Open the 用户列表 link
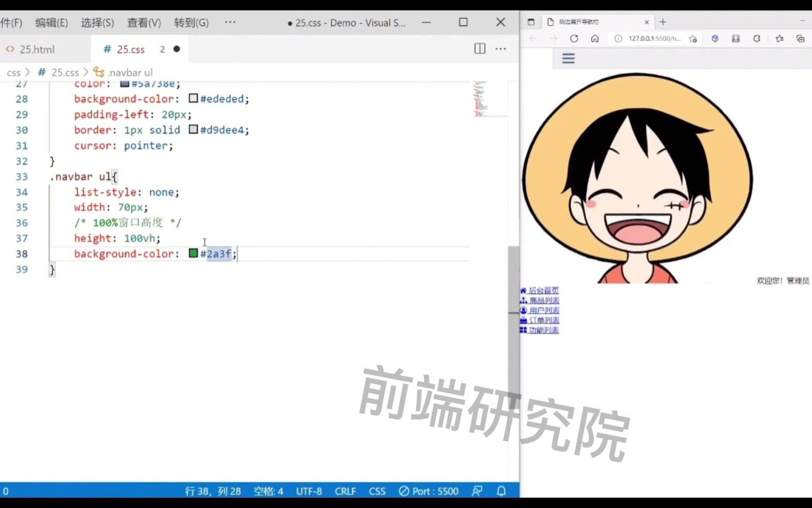The height and width of the screenshot is (508, 812). coord(544,310)
